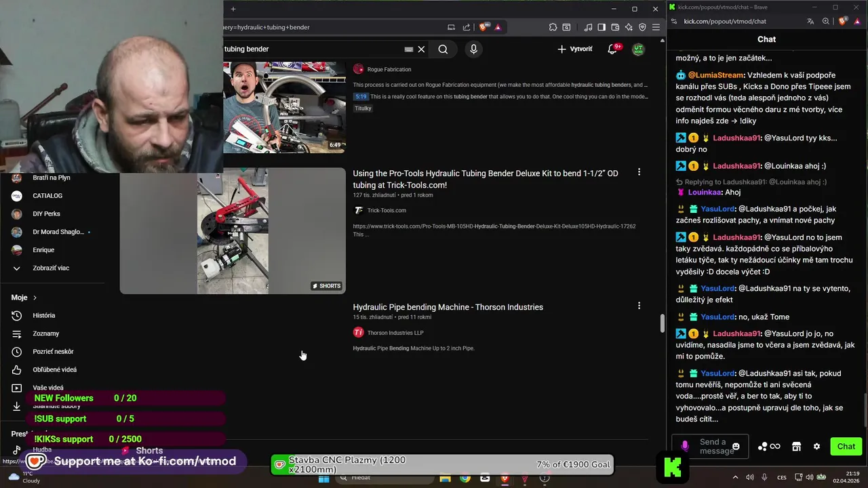The height and width of the screenshot is (488, 868).
Task: Expand subscriptions with Zobraziť viac
Action: pos(51,268)
